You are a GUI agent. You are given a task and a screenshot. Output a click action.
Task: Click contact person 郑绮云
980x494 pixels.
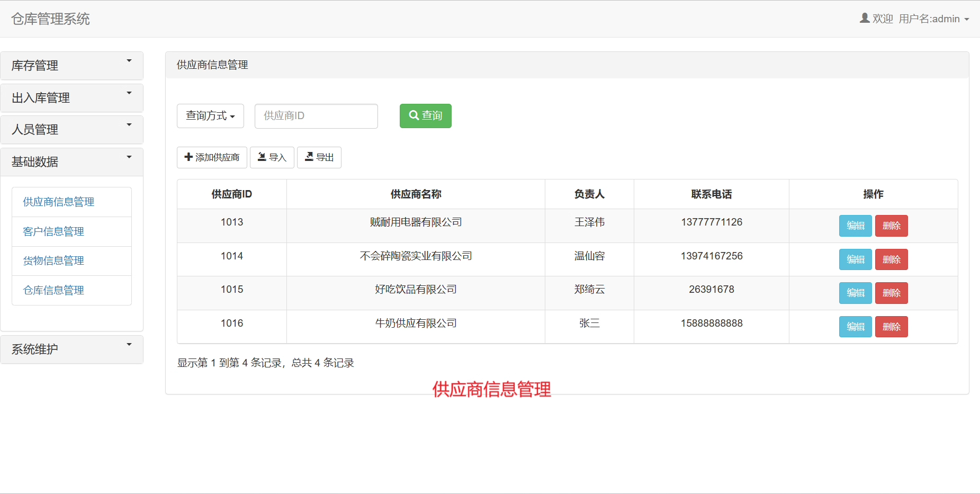589,290
